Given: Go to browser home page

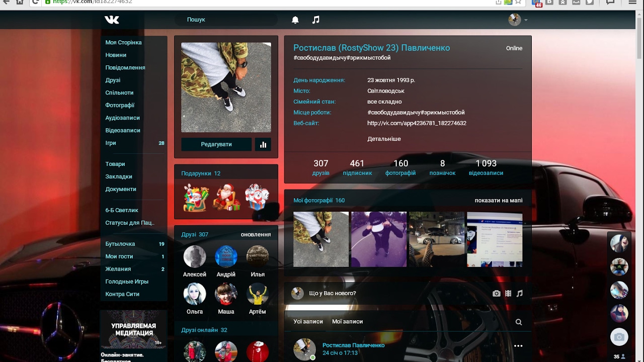Looking at the screenshot, I should (20, 2).
